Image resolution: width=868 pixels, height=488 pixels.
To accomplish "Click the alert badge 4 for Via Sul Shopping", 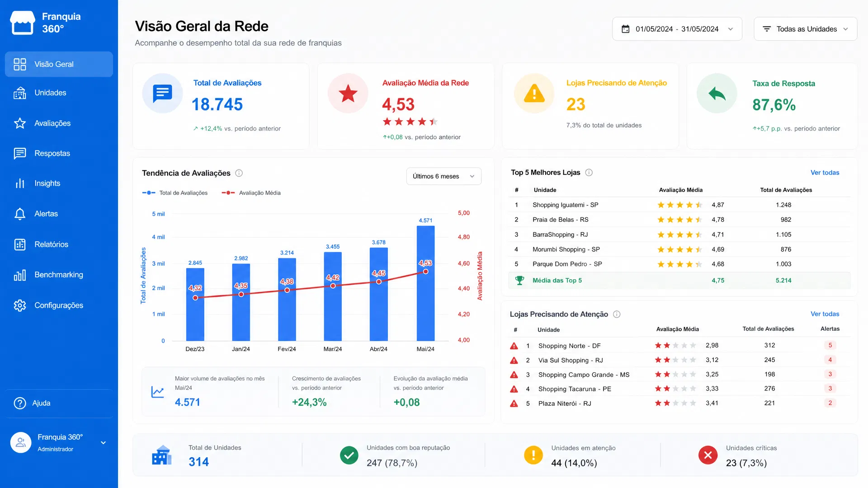I will (830, 360).
